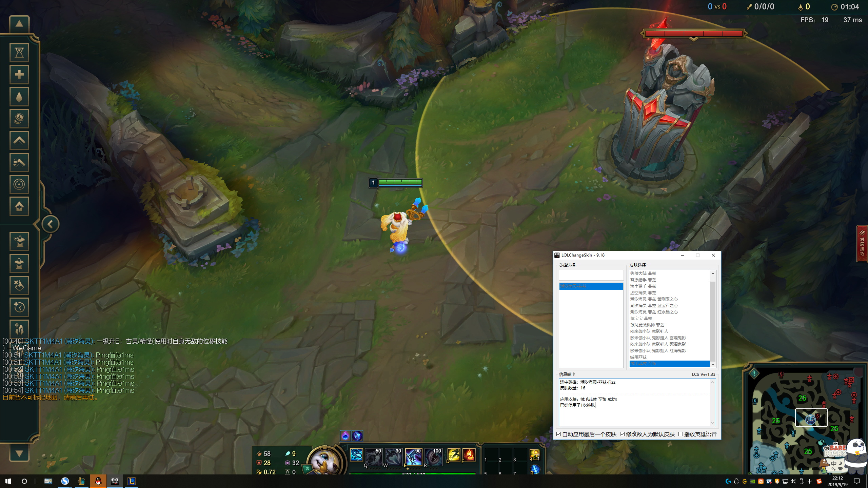
Task: Select skin 欧米伽小队 鬼影蛙人 红海鬼影
Action: point(669,350)
